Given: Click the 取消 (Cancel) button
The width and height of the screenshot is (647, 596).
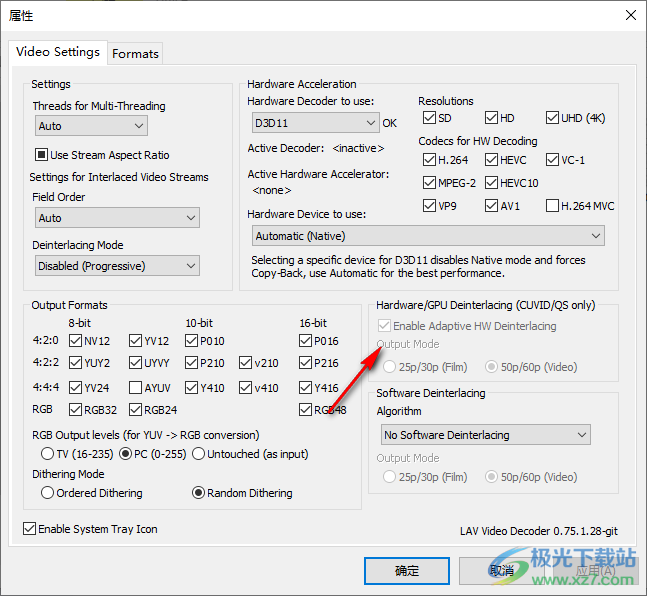Looking at the screenshot, I should pyautogui.click(x=501, y=571).
